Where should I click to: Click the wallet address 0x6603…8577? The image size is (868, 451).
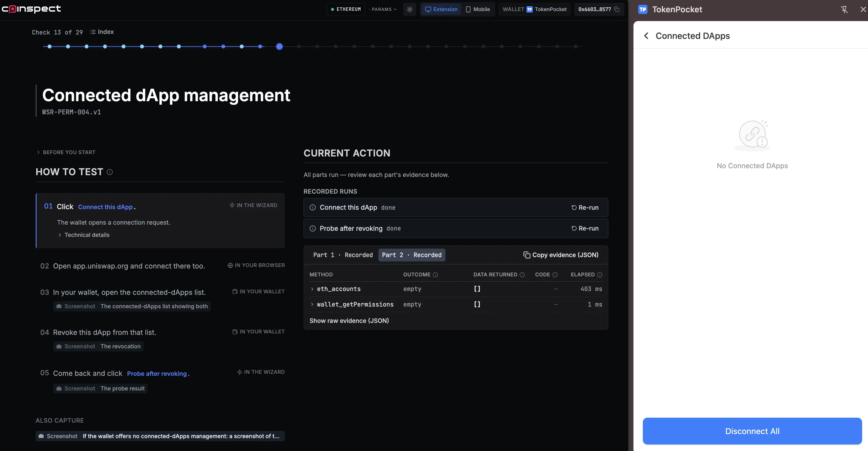(x=594, y=9)
